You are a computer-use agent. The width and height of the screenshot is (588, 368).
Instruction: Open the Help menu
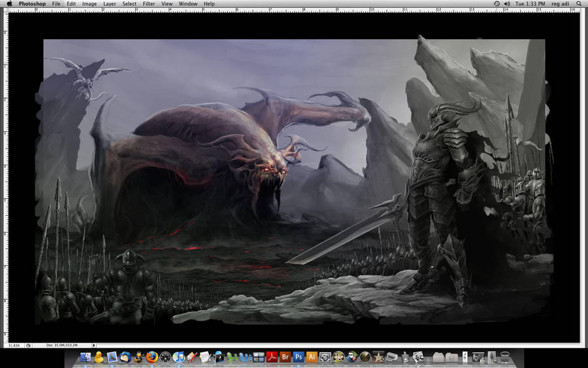coord(209,4)
